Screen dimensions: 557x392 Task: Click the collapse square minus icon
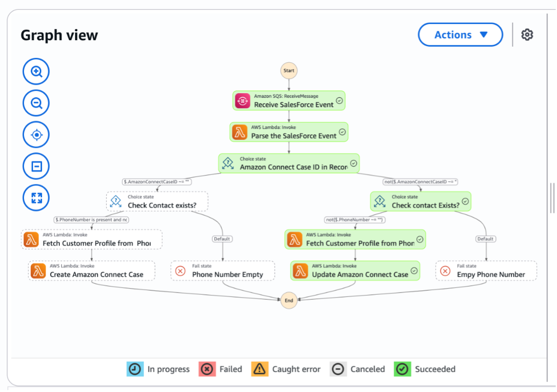click(36, 166)
